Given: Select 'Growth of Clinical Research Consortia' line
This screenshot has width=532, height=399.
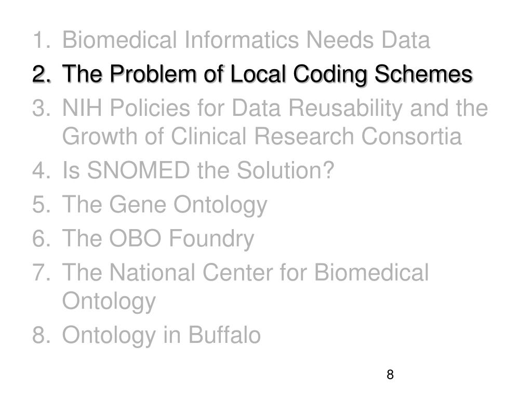Looking at the screenshot, I should tap(262, 137).
